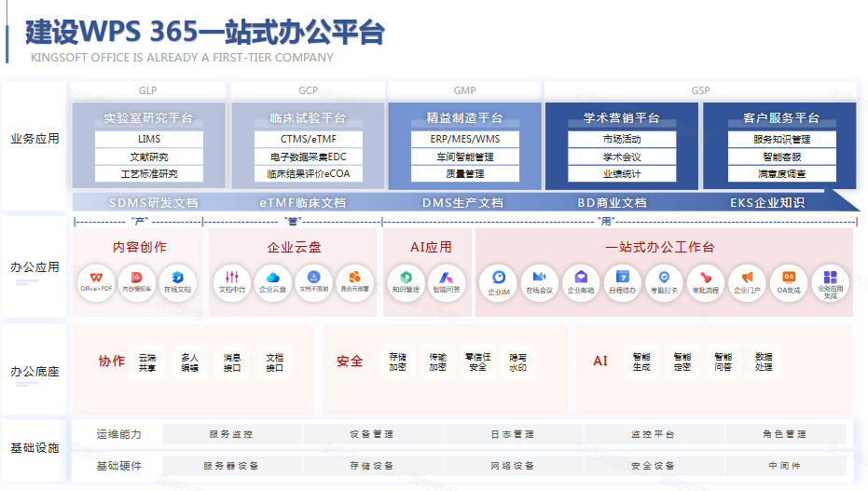Viewport: 868px width, 491px height.
Task: Select the 审批流程 stamp icon
Action: click(x=705, y=283)
